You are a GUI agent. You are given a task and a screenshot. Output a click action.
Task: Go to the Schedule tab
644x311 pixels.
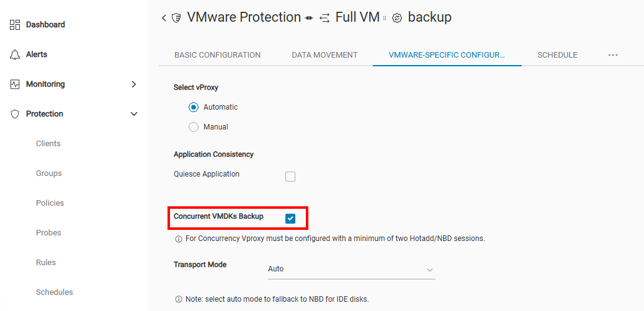pos(557,55)
